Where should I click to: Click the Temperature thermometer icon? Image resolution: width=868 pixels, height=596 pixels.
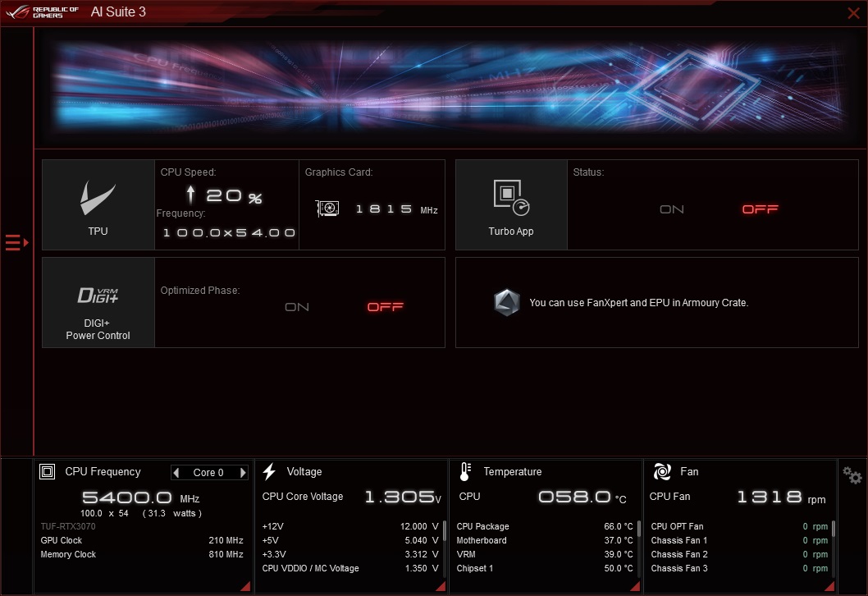(x=465, y=472)
